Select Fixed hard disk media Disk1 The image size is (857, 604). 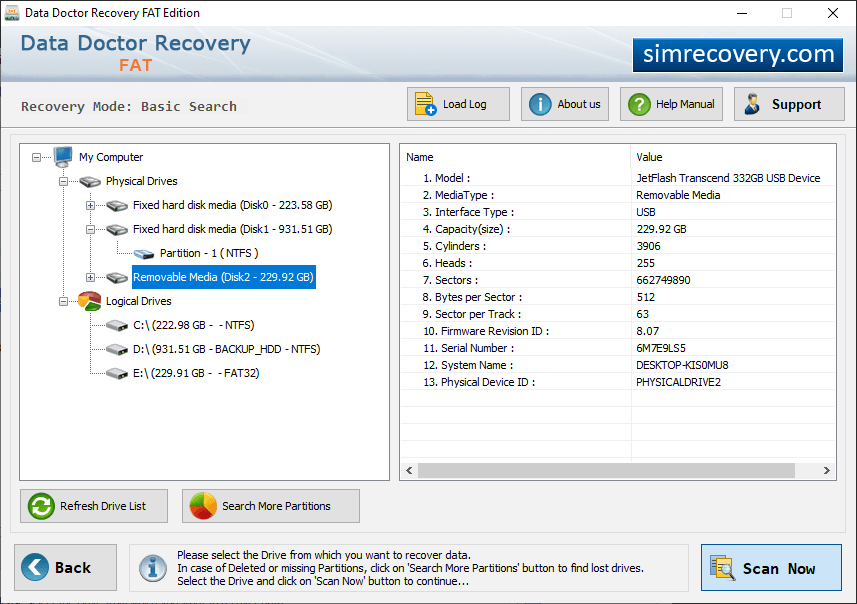(233, 230)
